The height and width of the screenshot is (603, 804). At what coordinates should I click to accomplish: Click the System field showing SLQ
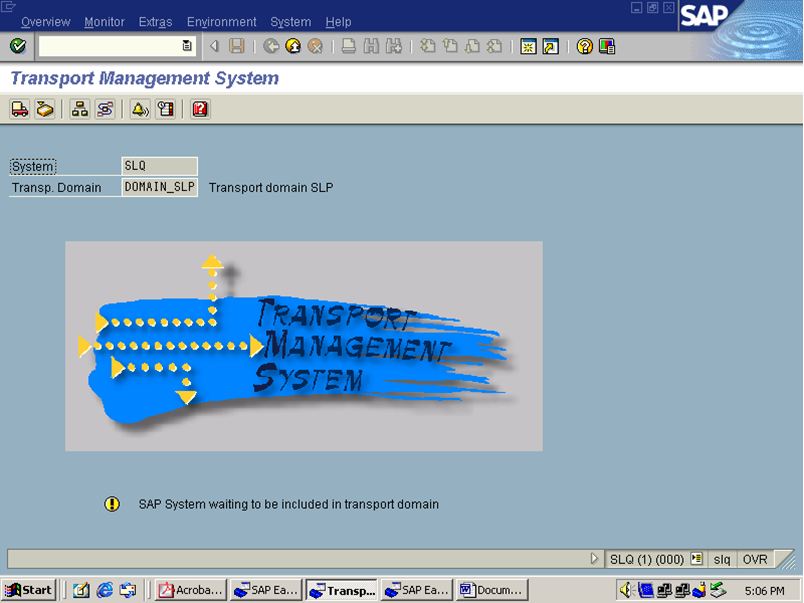[x=159, y=166]
